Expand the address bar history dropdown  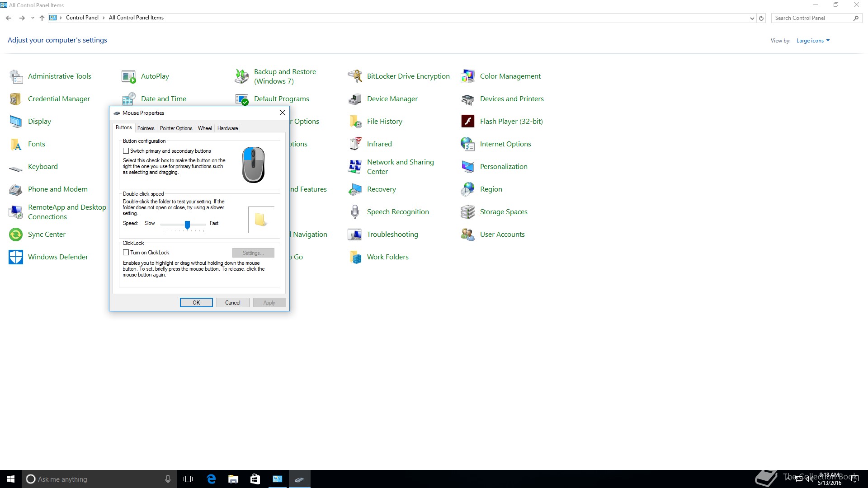tap(752, 19)
